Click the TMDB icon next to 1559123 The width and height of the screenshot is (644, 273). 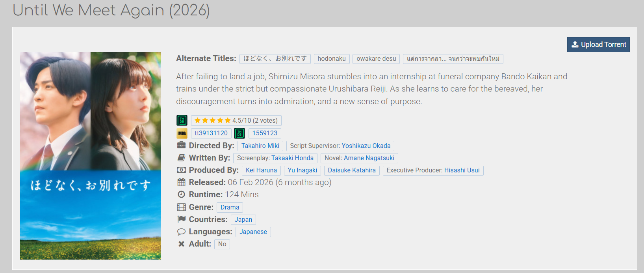pos(239,133)
